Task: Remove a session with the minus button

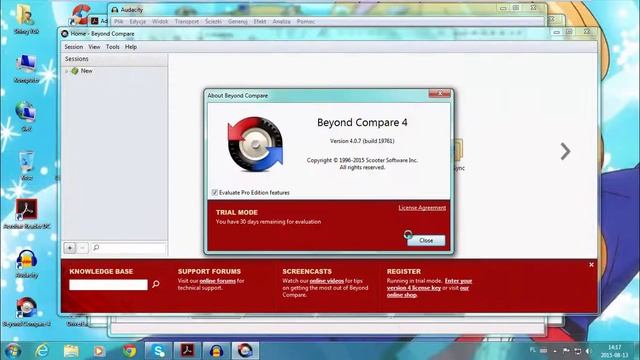Action: point(82,248)
